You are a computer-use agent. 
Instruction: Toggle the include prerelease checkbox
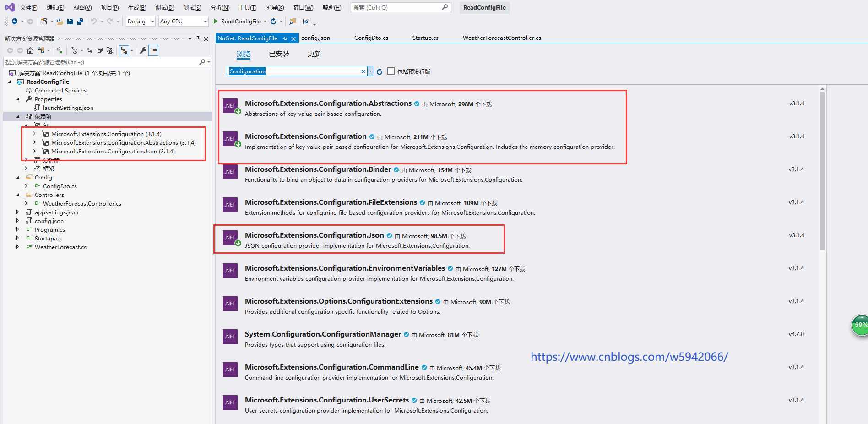click(x=391, y=71)
